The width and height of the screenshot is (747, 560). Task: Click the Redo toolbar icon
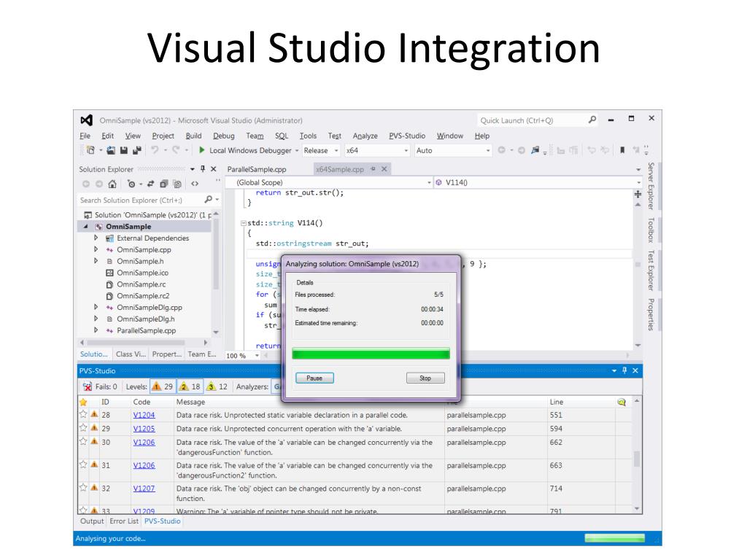pos(176,150)
